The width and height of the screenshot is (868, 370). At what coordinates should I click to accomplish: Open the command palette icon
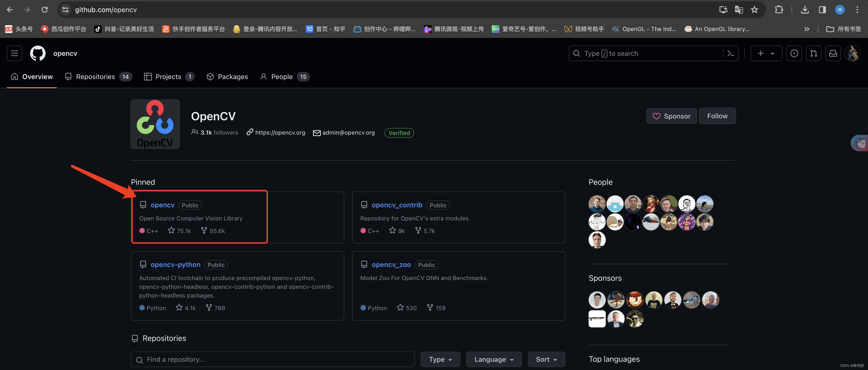point(731,53)
